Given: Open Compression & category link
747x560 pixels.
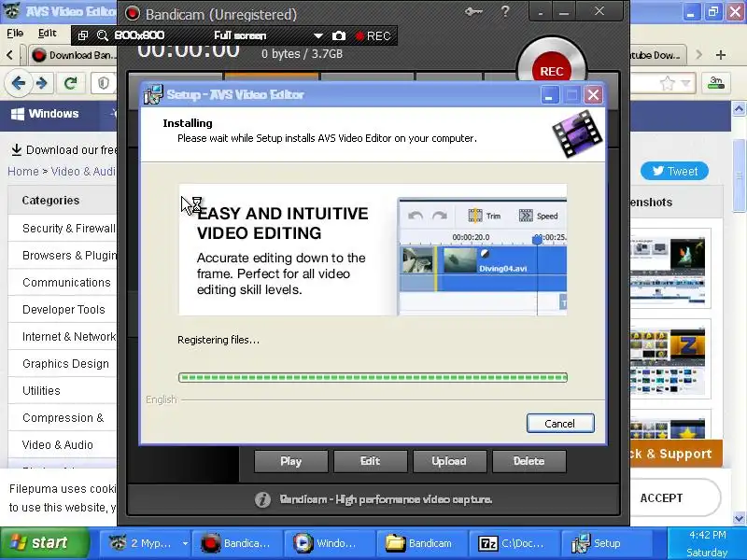Looking at the screenshot, I should pyautogui.click(x=63, y=418).
